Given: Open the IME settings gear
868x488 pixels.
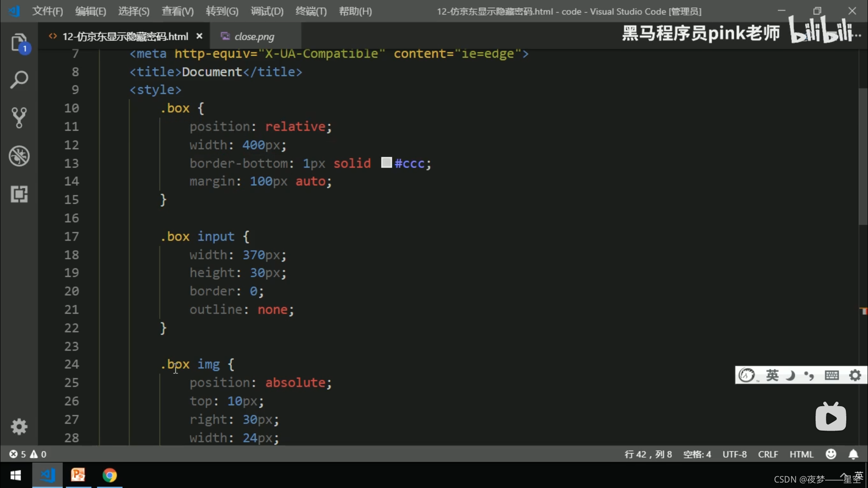Looking at the screenshot, I should 855,375.
